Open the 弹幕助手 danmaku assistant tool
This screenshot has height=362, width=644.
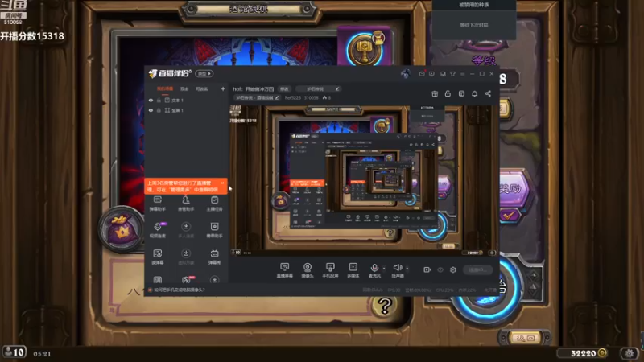click(157, 204)
